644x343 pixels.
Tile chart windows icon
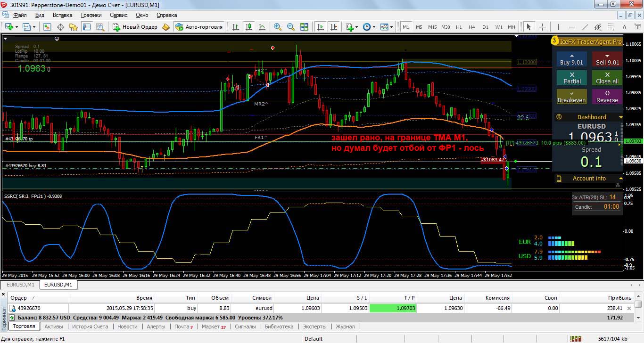point(304,27)
